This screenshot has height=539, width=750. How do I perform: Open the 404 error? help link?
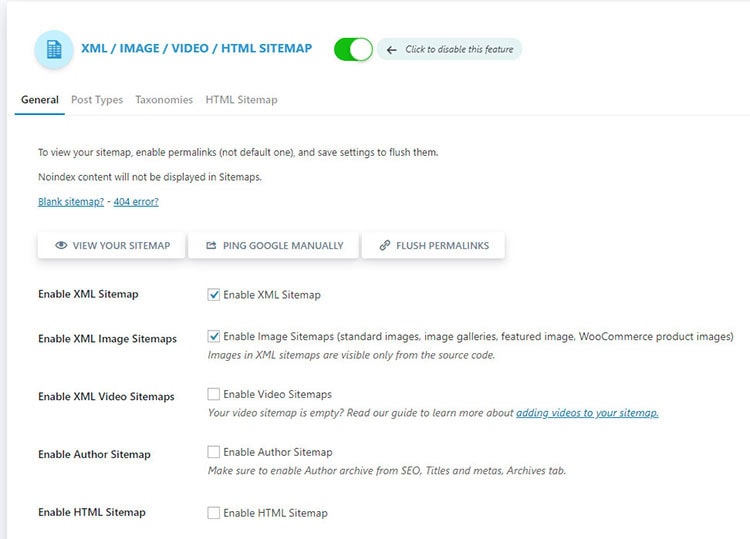coord(136,202)
